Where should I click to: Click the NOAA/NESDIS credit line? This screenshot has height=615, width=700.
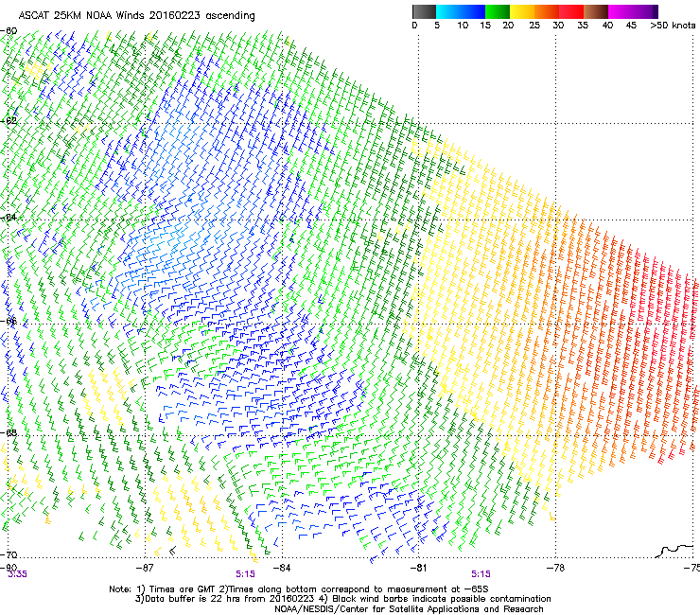(409, 609)
